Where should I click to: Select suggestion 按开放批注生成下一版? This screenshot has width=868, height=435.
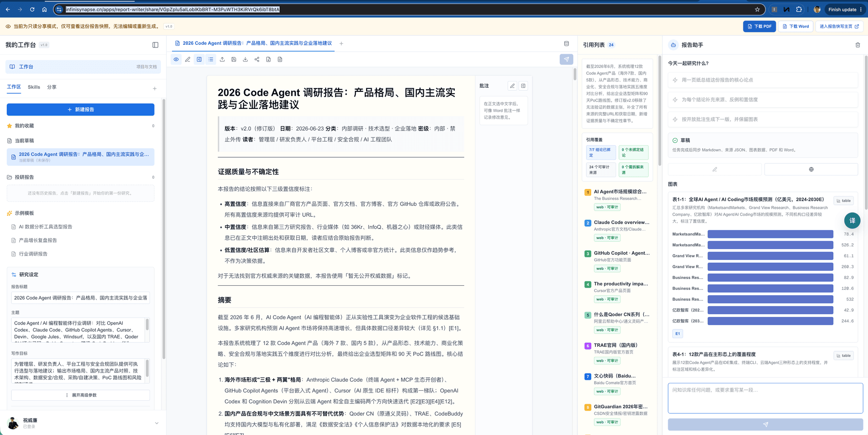(763, 119)
